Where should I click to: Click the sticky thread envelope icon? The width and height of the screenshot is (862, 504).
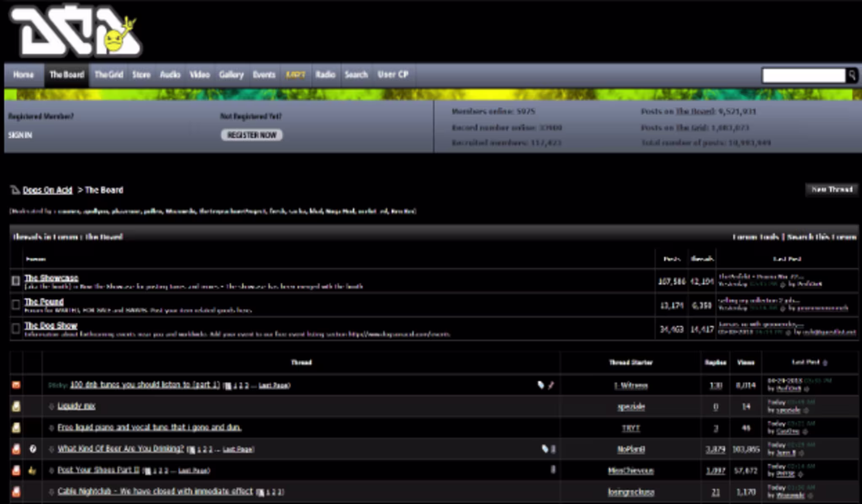click(16, 385)
